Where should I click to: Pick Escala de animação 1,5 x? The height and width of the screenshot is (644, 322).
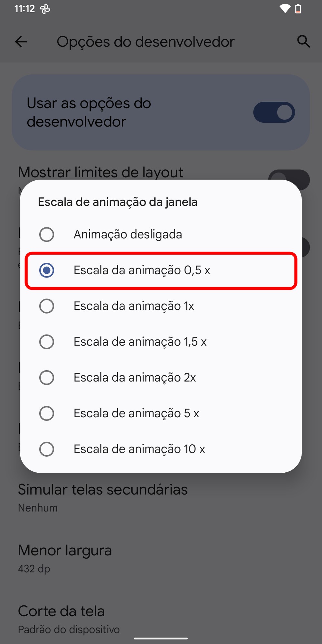click(47, 342)
